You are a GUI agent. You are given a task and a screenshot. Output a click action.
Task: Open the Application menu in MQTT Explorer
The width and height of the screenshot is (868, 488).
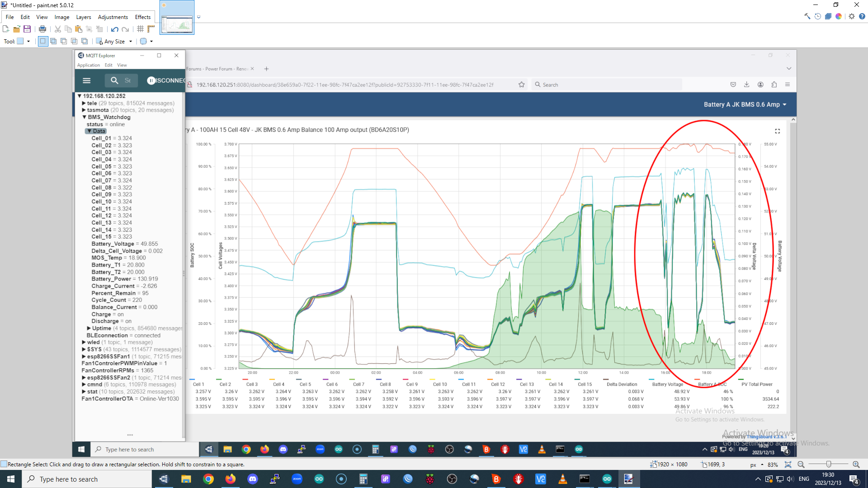click(88, 65)
